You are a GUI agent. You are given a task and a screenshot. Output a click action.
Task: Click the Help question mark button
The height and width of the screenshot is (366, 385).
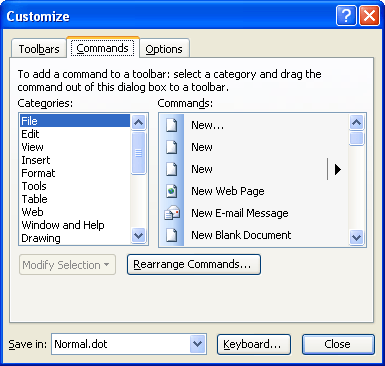[x=346, y=16]
